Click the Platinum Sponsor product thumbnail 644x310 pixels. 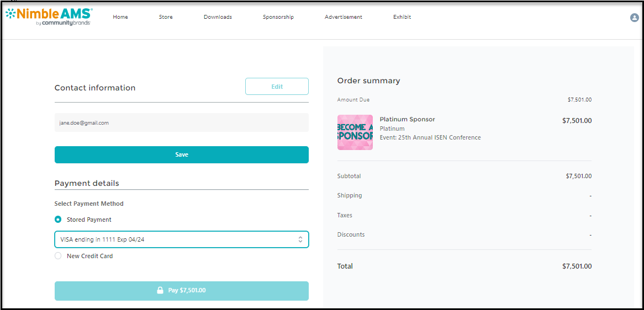355,132
